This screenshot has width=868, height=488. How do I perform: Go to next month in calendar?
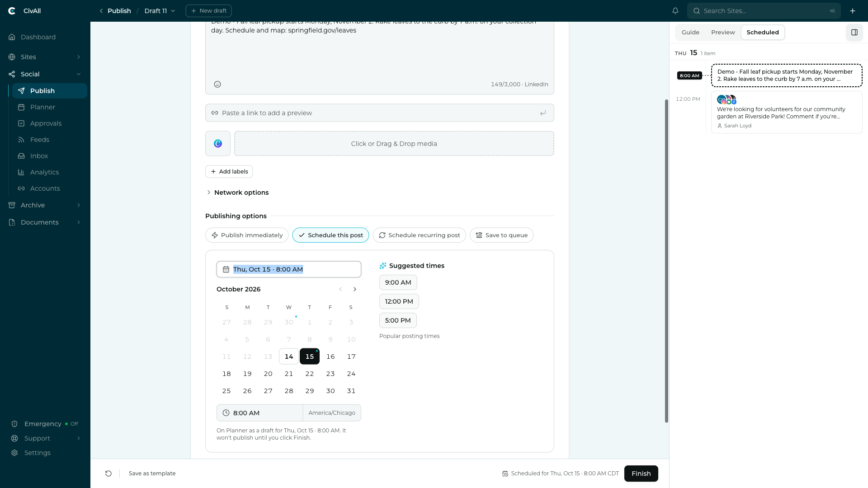pyautogui.click(x=355, y=289)
